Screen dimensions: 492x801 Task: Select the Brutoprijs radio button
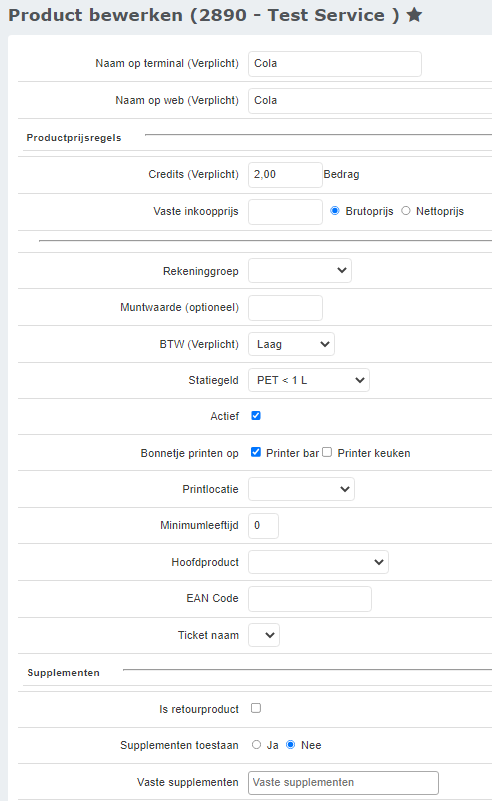pos(335,210)
